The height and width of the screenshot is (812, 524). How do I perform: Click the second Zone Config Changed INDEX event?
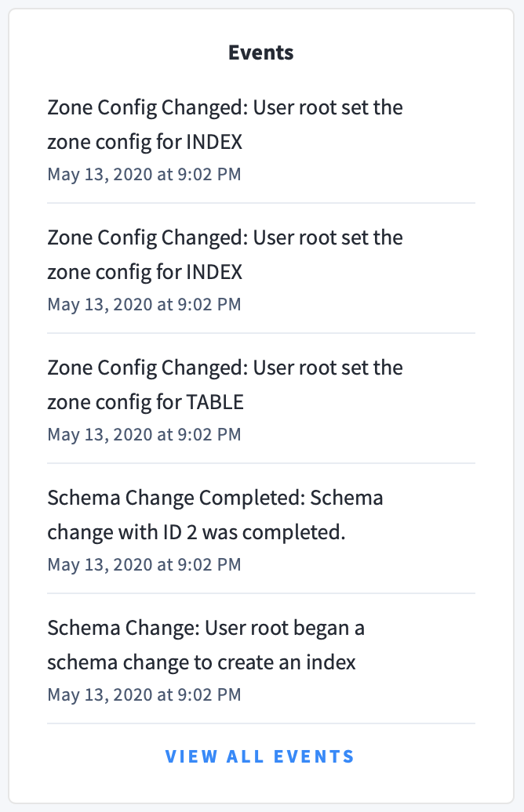225,254
